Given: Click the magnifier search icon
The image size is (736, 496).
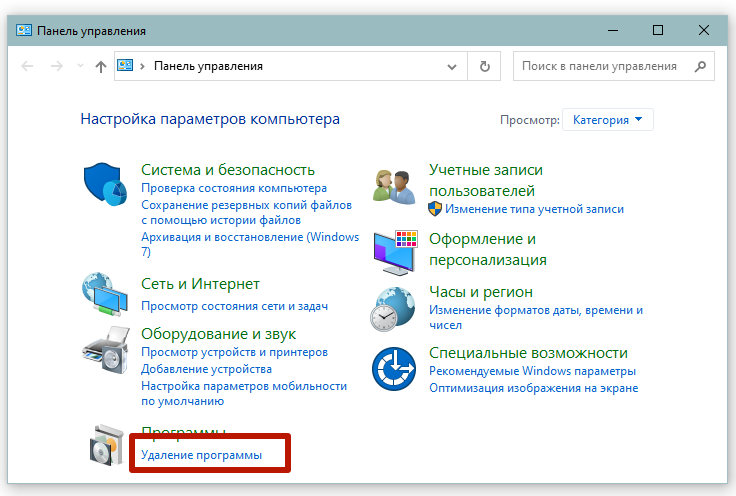Looking at the screenshot, I should (700, 66).
